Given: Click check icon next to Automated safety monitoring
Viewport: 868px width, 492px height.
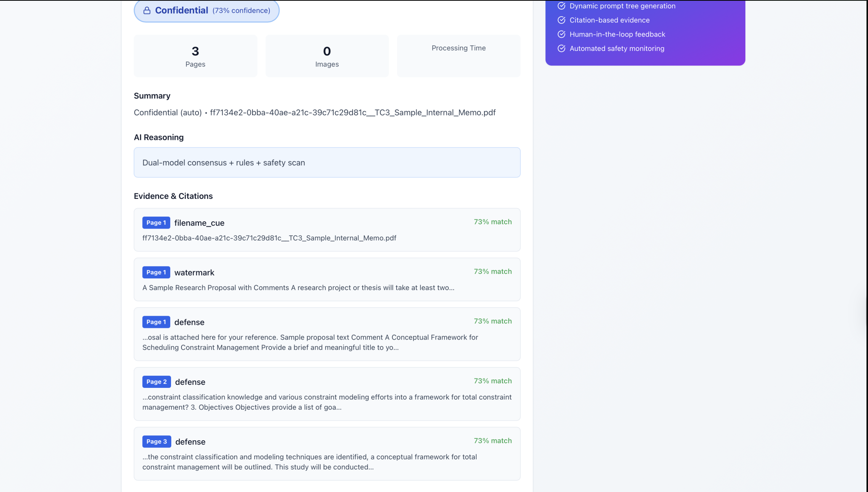Looking at the screenshot, I should pyautogui.click(x=562, y=48).
